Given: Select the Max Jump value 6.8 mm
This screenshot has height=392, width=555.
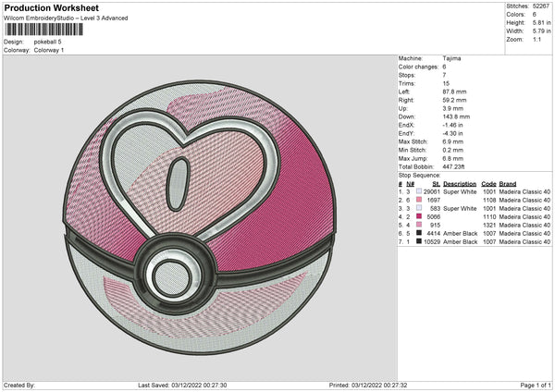Looking at the screenshot, I should [x=452, y=158].
